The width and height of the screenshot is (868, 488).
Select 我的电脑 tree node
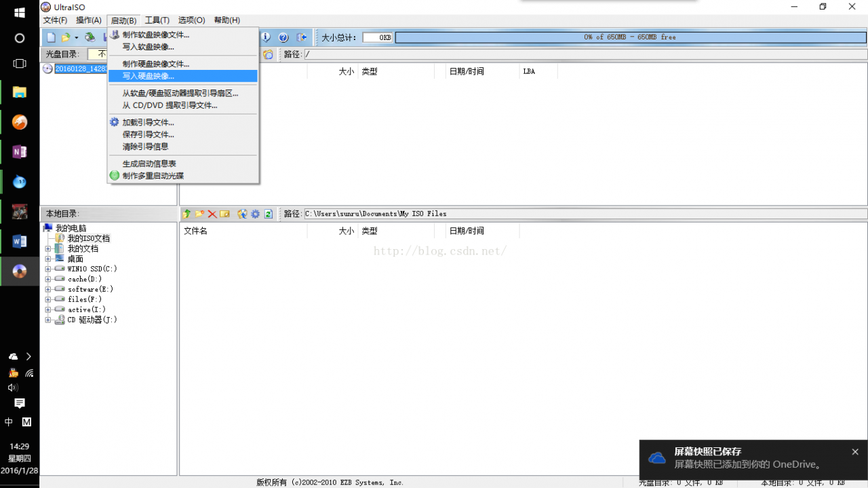71,228
